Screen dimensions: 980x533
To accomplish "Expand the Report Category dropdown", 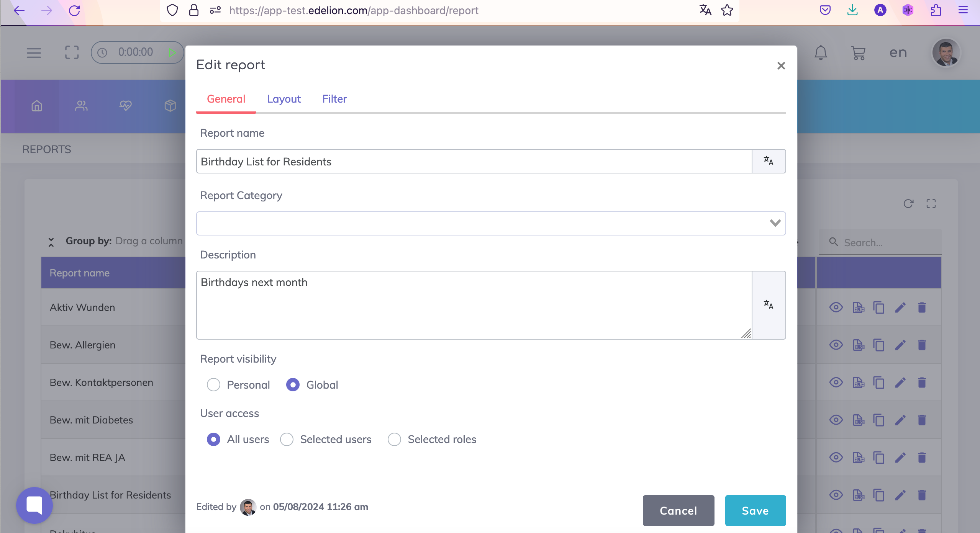I will coord(775,223).
